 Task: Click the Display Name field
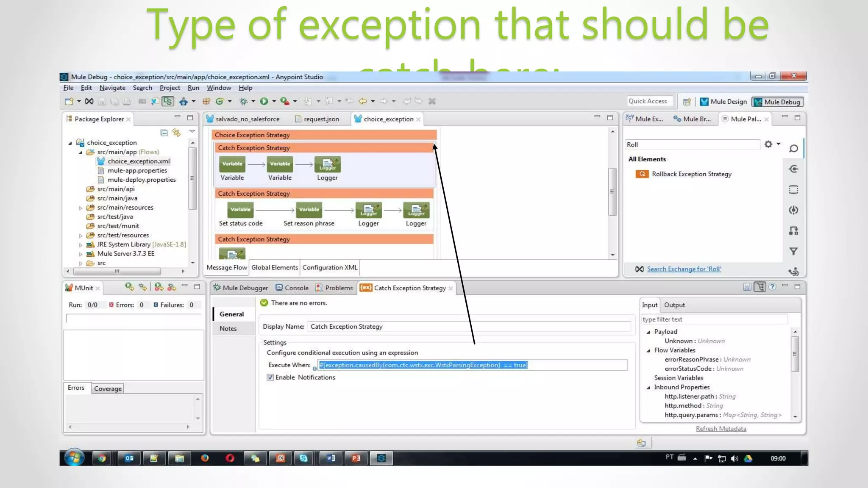point(469,327)
